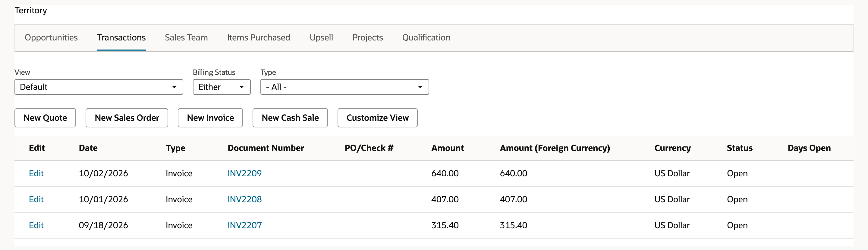The image size is (868, 250).
Task: Click the Type column header in table
Action: 175,148
